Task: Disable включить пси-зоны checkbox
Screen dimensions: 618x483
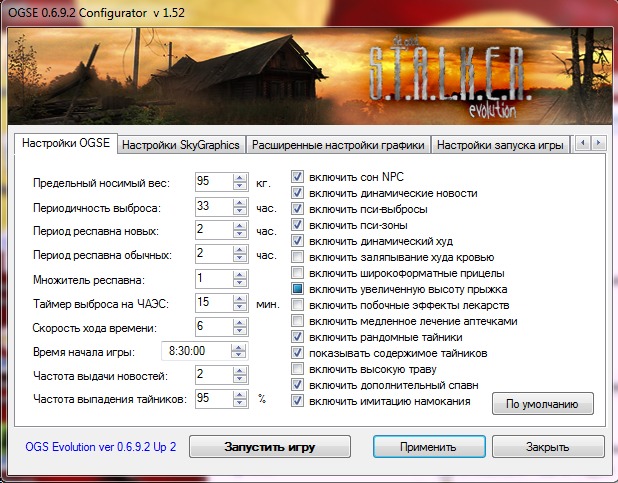Action: [x=297, y=225]
